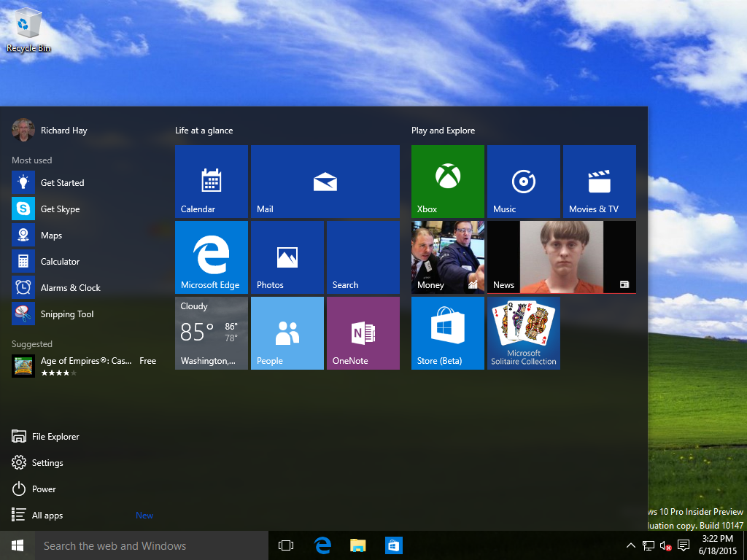
Task: Show hidden icons in system tray
Action: tap(631, 545)
